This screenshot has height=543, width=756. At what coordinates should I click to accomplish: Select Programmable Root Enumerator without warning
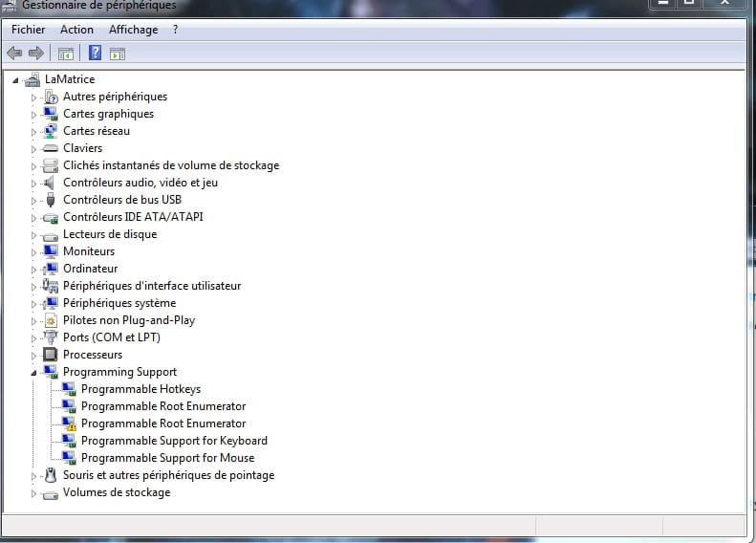pyautogui.click(x=163, y=406)
